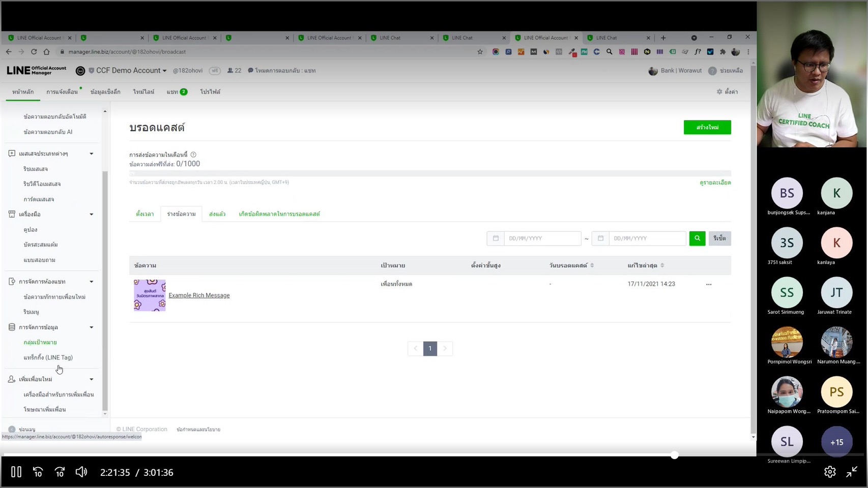Collapse the เครื่องมือ section arrow

92,215
